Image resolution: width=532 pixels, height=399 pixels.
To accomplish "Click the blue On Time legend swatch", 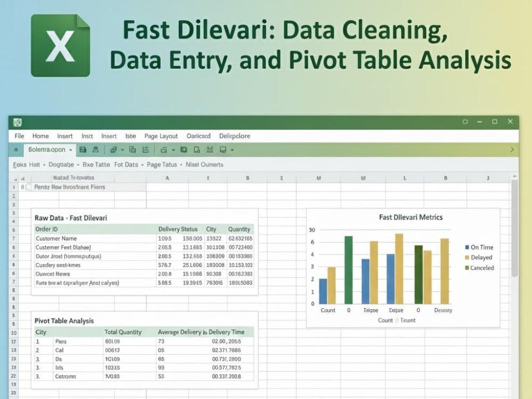I will point(467,247).
